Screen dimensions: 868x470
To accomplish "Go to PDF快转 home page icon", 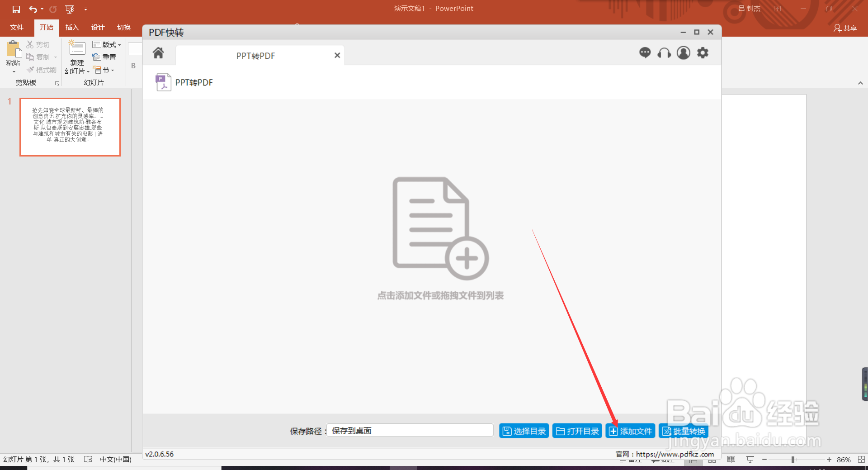I will click(158, 53).
